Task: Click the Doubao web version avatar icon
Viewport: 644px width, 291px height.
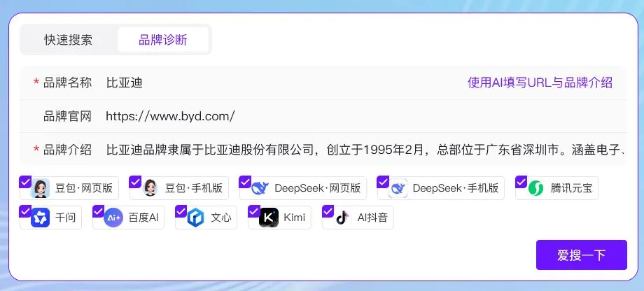Action: 41,188
